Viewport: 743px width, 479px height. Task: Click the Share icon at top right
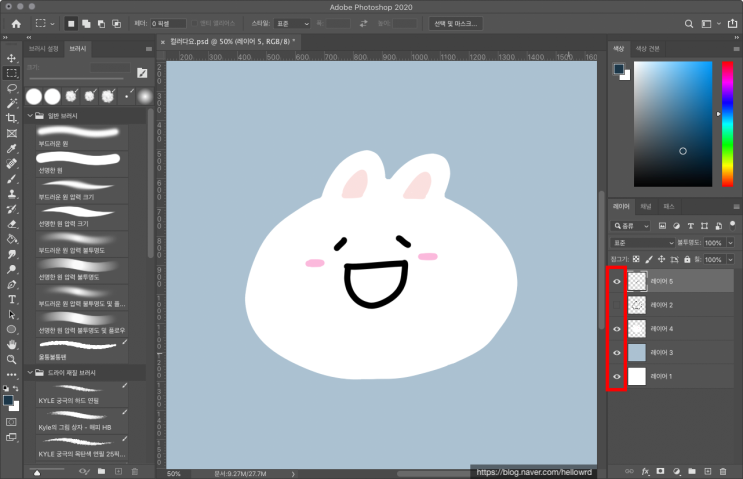point(733,24)
